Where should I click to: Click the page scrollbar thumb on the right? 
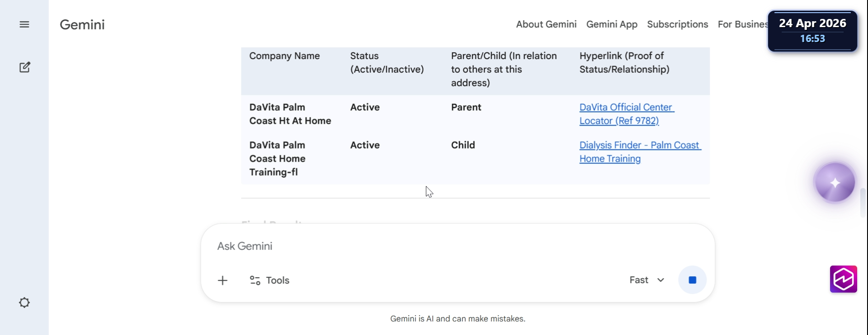[863, 202]
